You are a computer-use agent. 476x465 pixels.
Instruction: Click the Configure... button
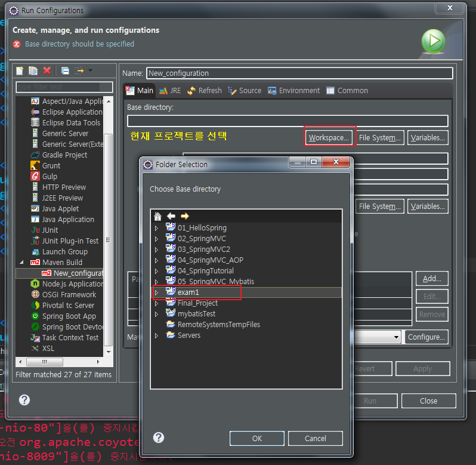(x=426, y=337)
